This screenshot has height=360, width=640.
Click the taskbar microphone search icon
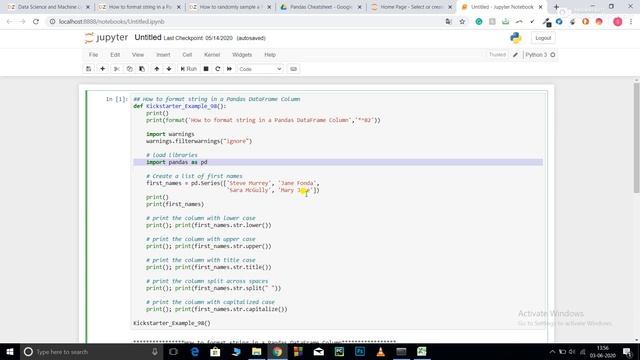coord(155,351)
